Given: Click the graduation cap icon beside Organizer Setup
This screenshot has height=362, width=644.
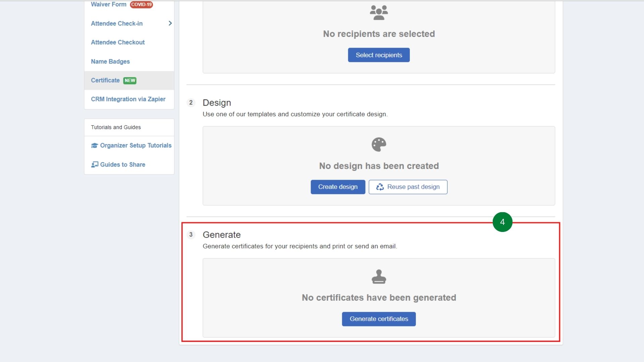Looking at the screenshot, I should [x=95, y=145].
